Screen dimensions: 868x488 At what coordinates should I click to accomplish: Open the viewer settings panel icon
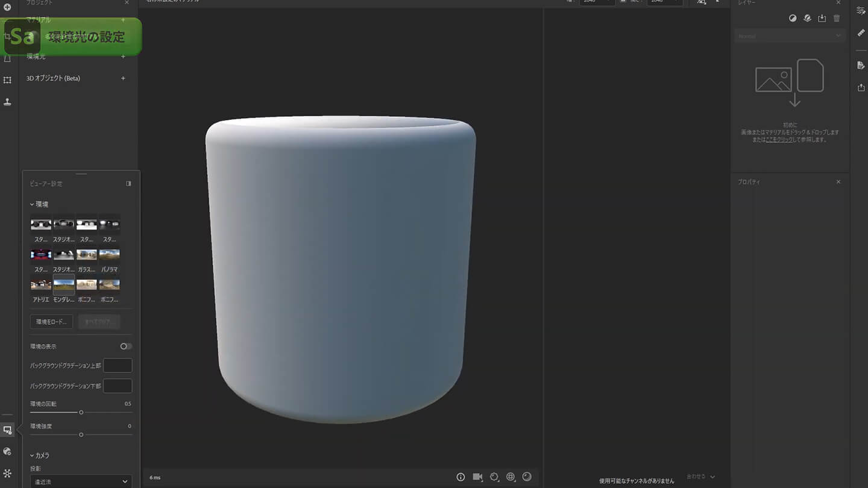tap(7, 430)
